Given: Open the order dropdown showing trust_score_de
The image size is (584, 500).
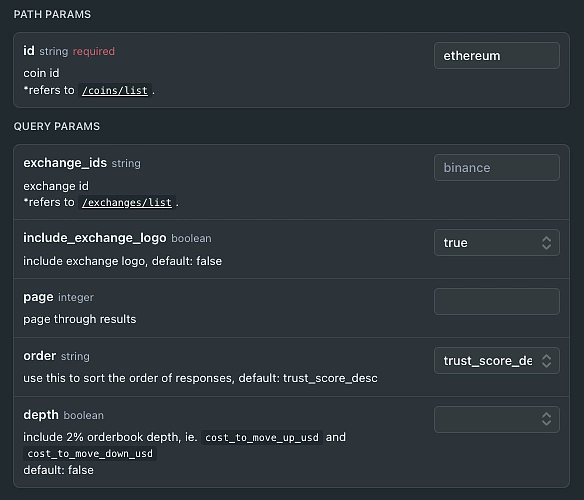Looking at the screenshot, I should tap(496, 361).
